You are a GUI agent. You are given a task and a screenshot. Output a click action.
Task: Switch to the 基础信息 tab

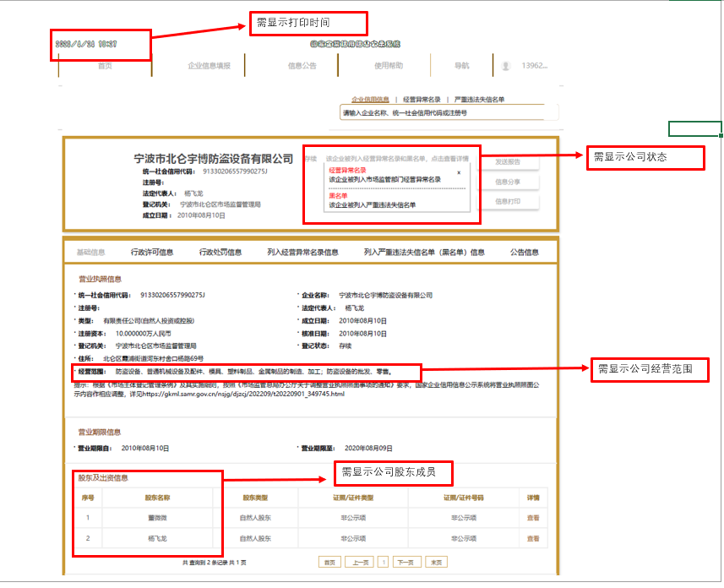(90, 253)
